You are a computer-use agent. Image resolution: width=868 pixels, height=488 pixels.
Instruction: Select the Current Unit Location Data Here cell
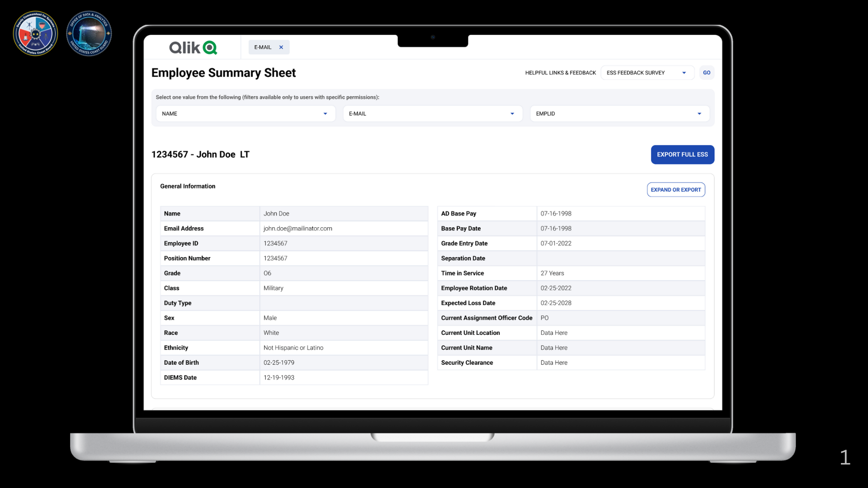[554, 333]
